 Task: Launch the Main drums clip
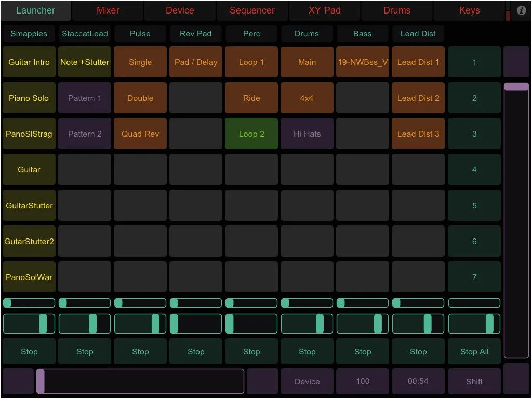[x=307, y=62]
